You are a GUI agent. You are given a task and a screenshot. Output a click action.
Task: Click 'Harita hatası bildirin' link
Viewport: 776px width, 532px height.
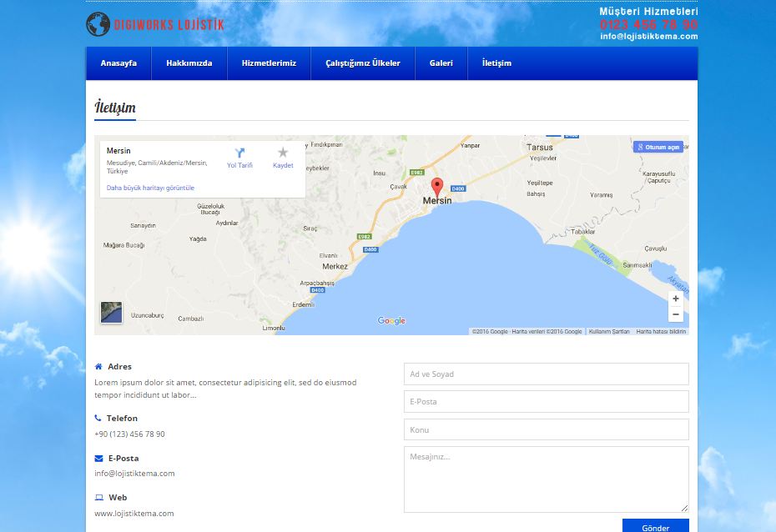coord(661,332)
